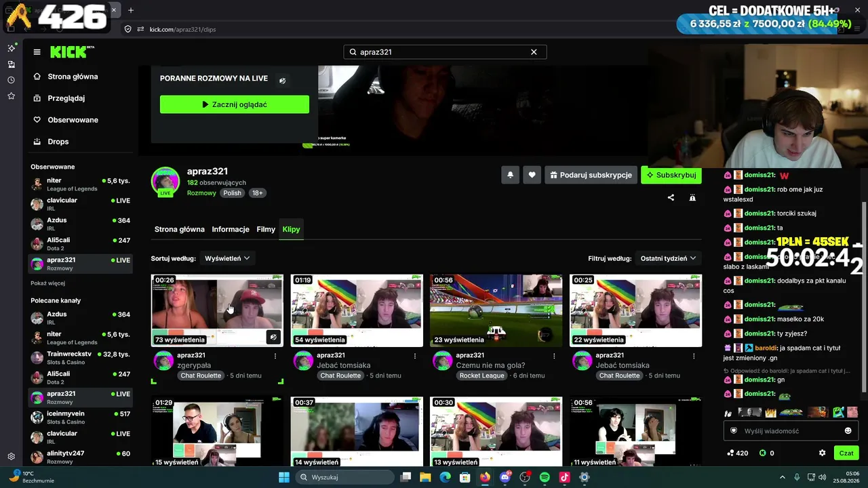Screen dimensions: 868x488
Task: Clear the apraz321 search field
Action: pyautogui.click(x=534, y=52)
